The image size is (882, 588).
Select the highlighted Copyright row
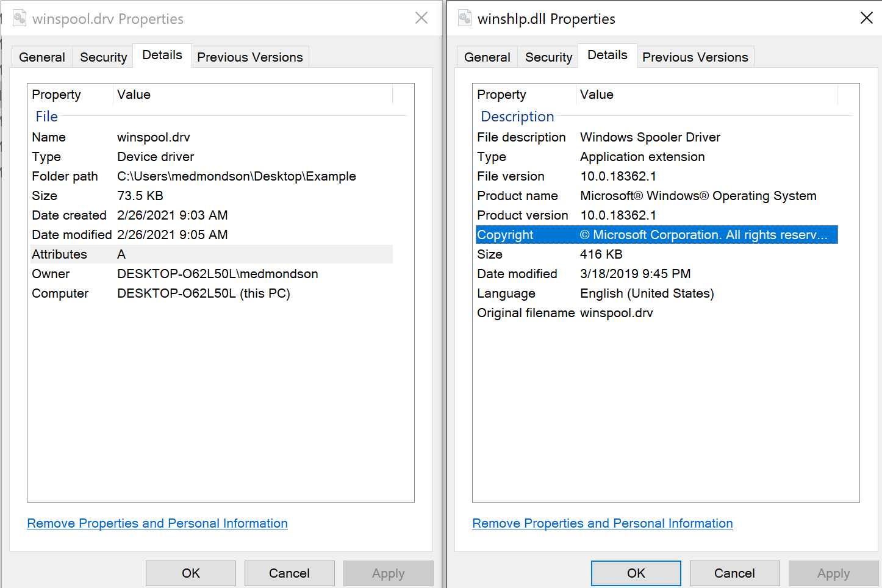[x=656, y=235]
